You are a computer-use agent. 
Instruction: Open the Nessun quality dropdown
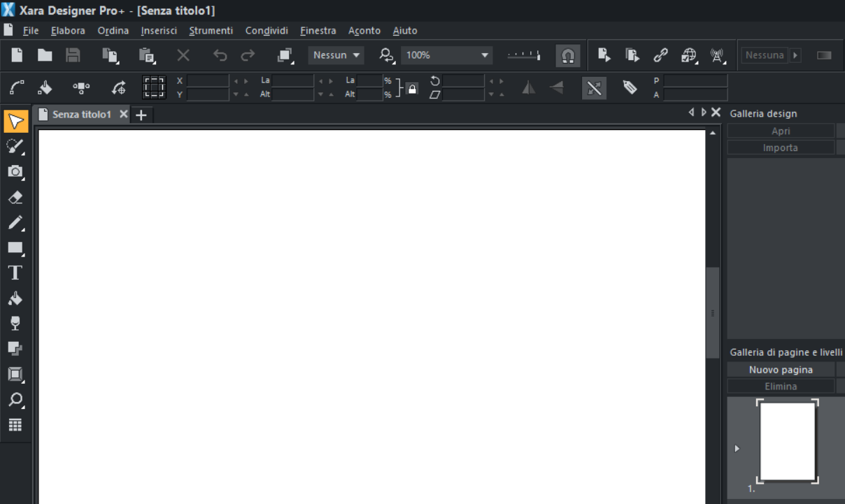point(336,55)
